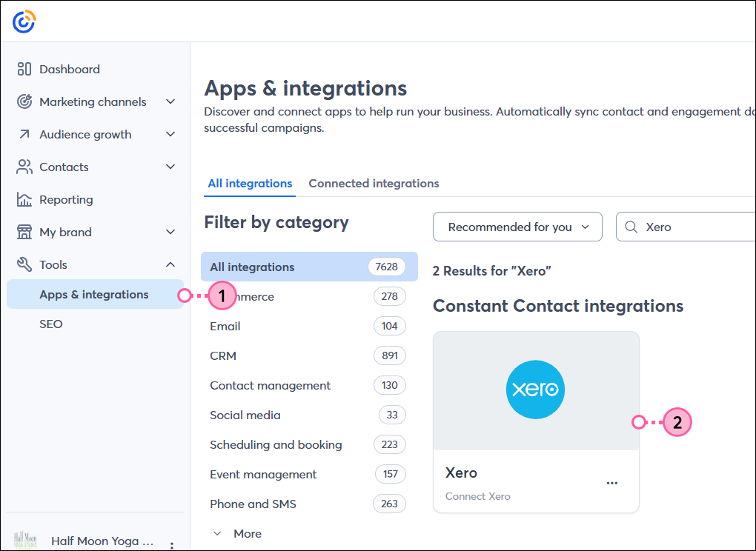756x551 pixels.
Task: Filter by CRM category
Action: [223, 356]
